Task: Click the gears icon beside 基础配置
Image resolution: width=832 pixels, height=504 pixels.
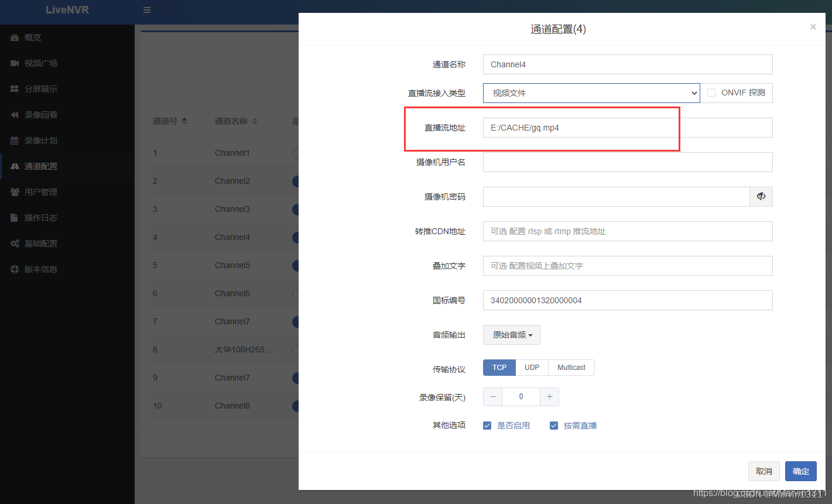Action: point(15,244)
